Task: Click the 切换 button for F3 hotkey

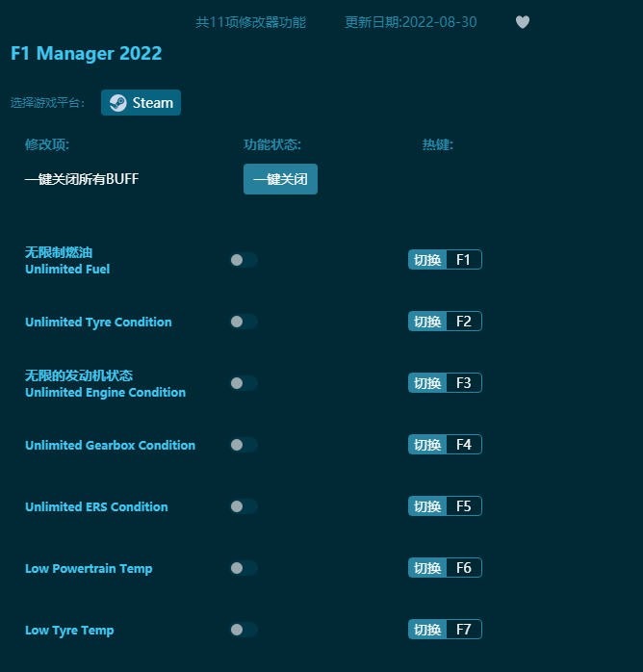Action: (x=427, y=383)
